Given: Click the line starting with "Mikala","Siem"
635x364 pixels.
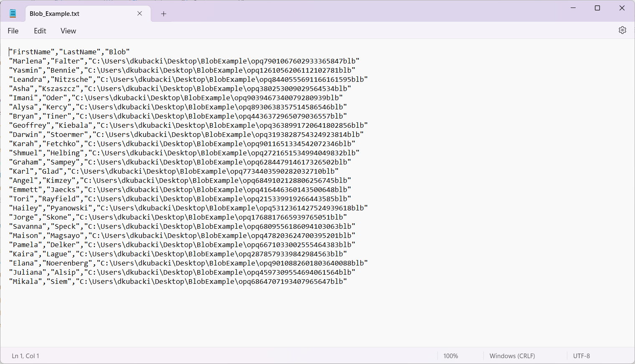Looking at the screenshot, I should tap(178, 281).
